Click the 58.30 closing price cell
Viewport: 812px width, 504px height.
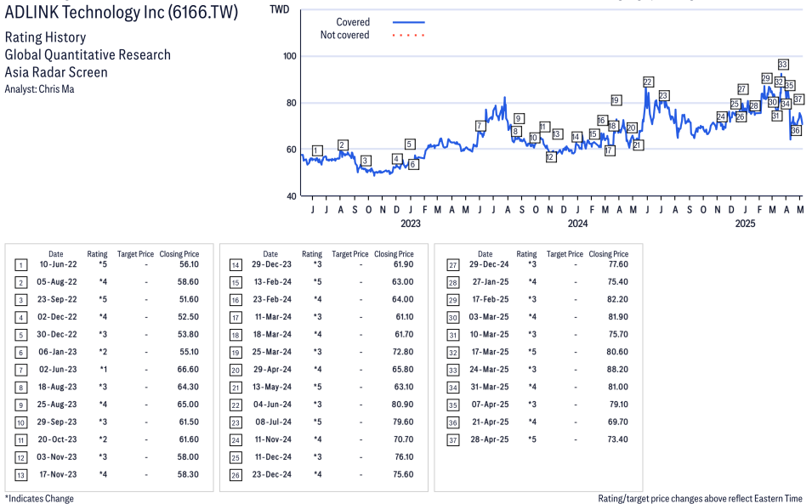coord(187,474)
